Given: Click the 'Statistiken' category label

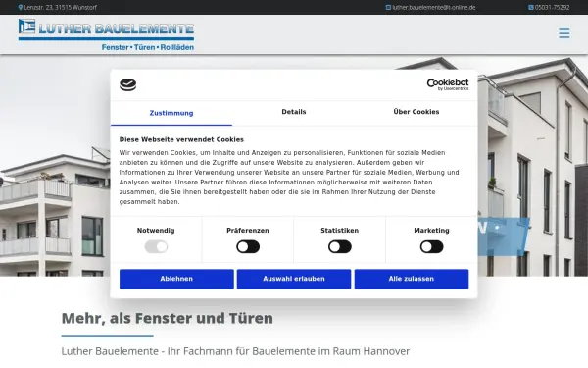Looking at the screenshot, I should click(340, 231).
